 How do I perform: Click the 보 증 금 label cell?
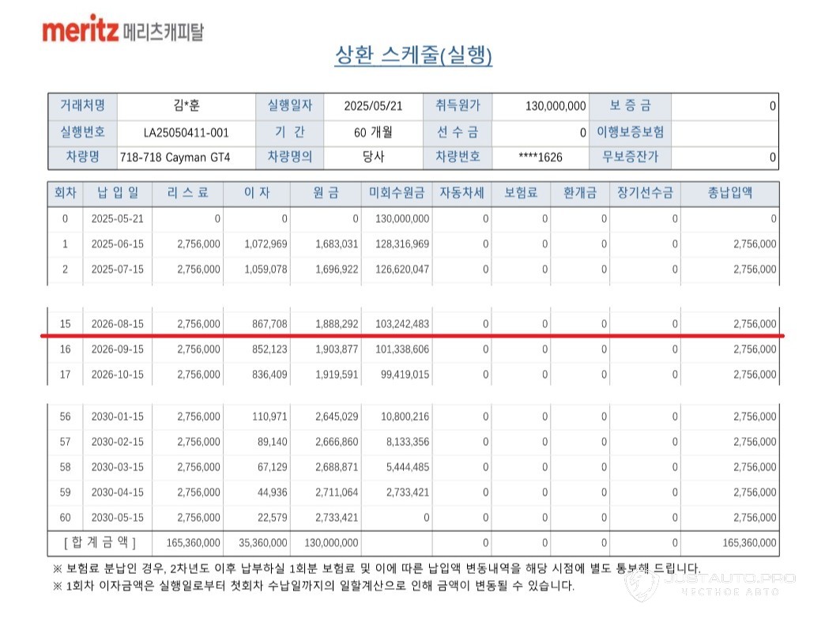point(630,106)
